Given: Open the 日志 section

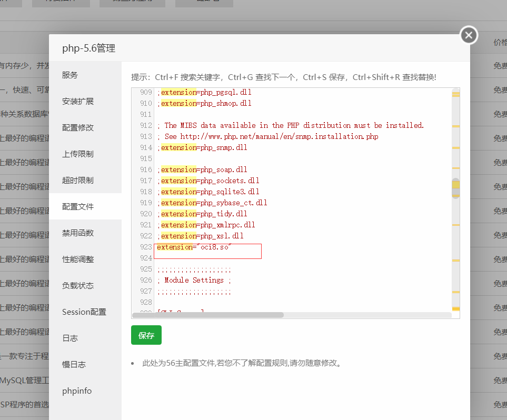Looking at the screenshot, I should [x=85, y=338].
